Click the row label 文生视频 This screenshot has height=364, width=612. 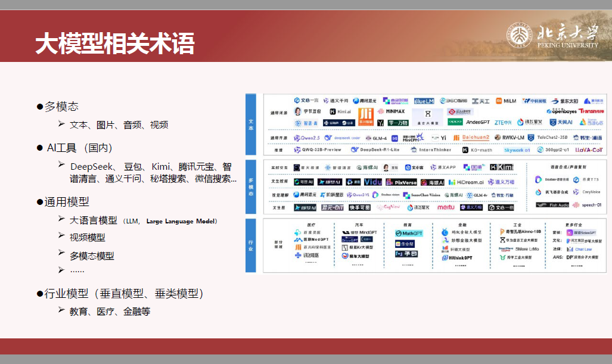pyautogui.click(x=279, y=182)
